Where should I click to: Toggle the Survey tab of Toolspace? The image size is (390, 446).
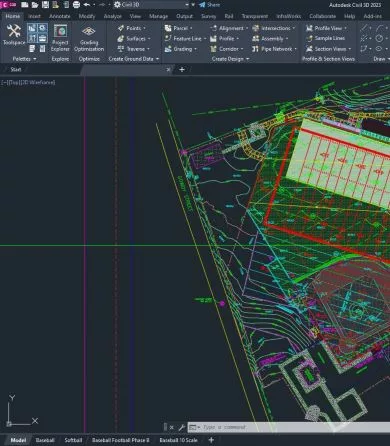(x=32, y=38)
